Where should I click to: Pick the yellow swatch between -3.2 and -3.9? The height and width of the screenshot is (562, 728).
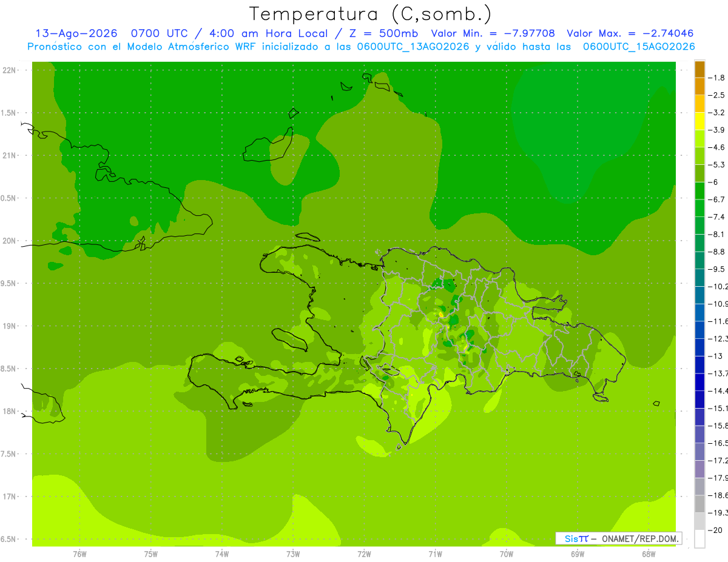click(699, 121)
